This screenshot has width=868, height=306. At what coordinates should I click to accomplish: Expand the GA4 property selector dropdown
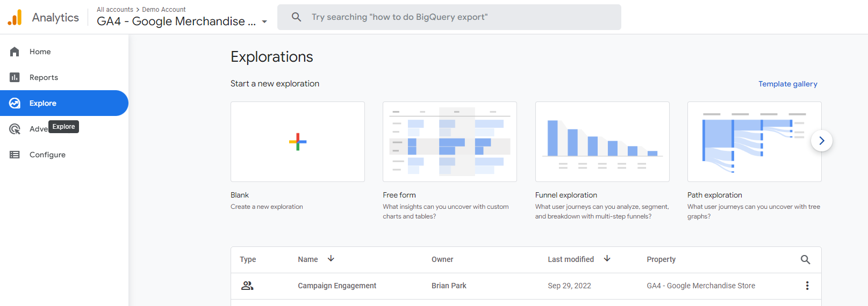(264, 22)
